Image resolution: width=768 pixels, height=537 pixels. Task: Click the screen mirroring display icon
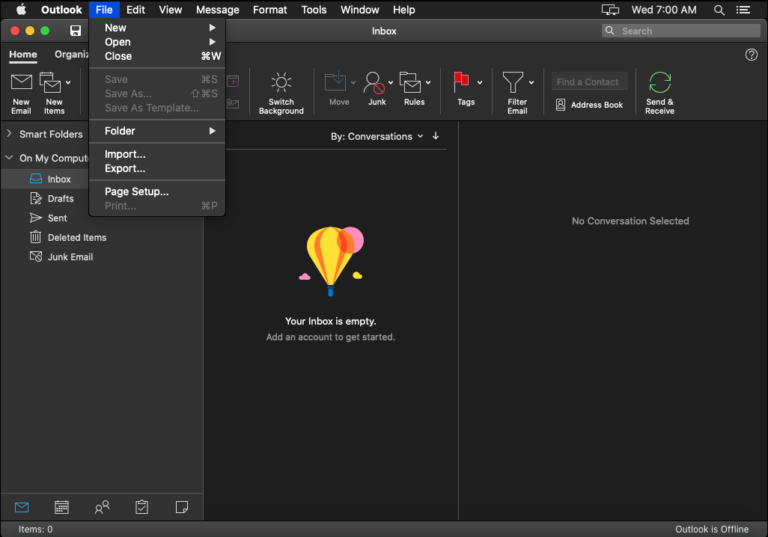tap(610, 10)
